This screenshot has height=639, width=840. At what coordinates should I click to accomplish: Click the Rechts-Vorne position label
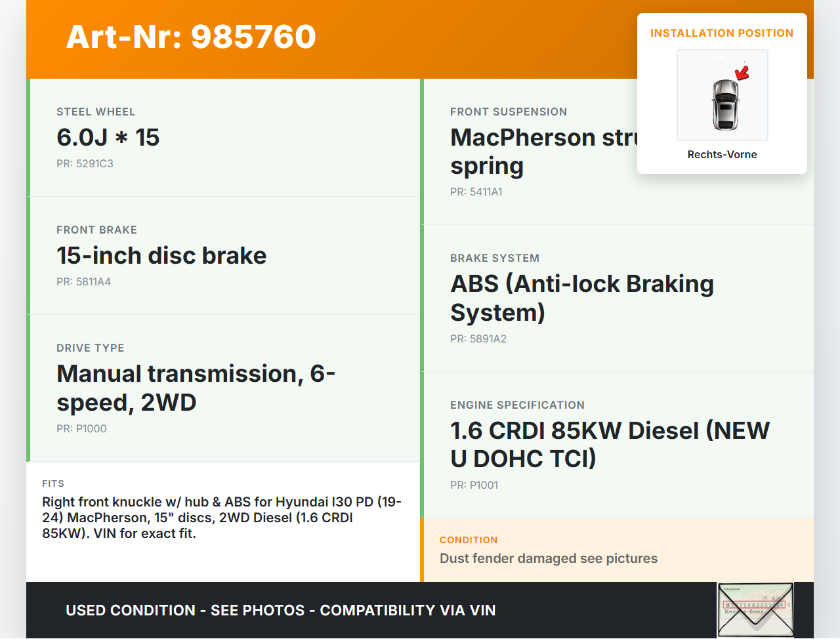click(x=722, y=155)
